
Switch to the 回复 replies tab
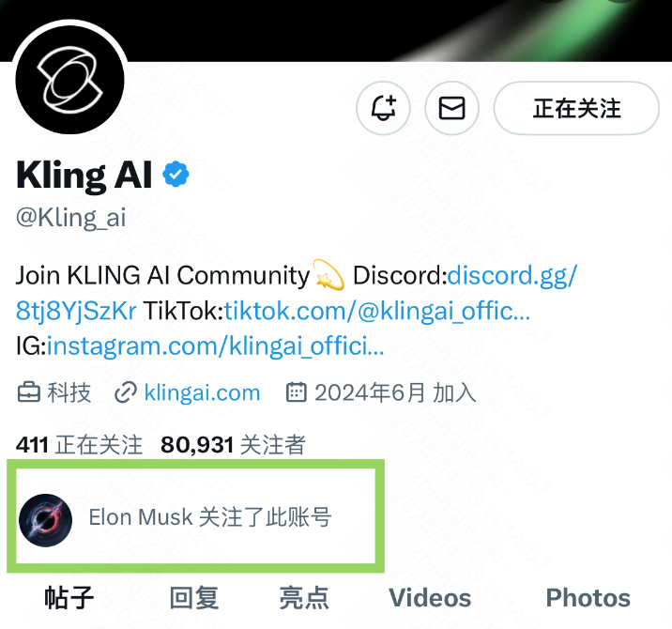pyautogui.click(x=194, y=598)
